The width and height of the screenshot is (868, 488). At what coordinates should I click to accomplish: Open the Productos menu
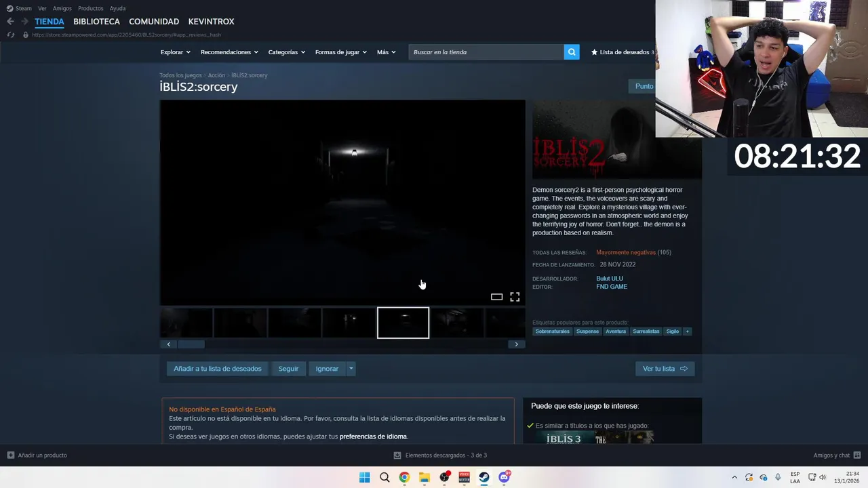90,8
